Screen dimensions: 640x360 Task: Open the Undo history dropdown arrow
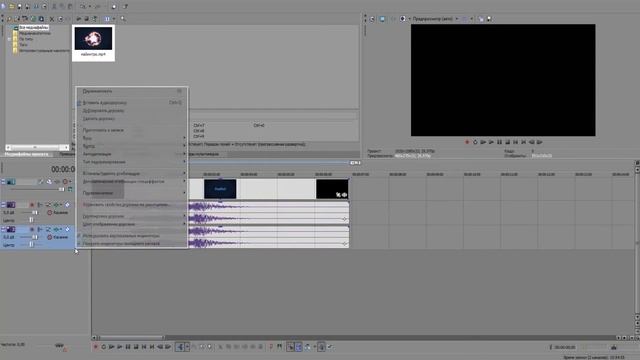pyautogui.click(x=89, y=7)
